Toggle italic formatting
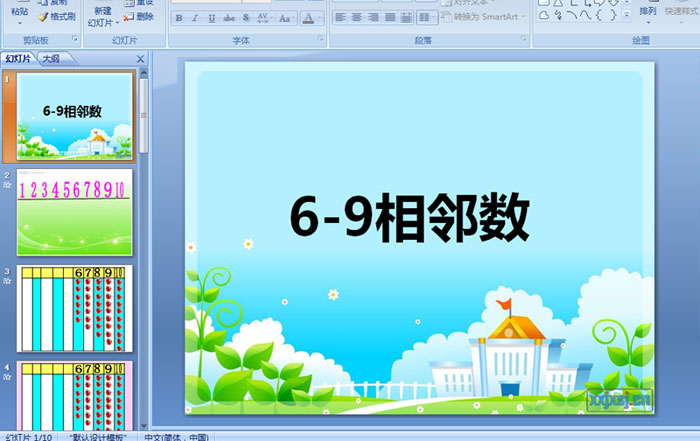Viewport: 700px width, 441px height. 195,18
